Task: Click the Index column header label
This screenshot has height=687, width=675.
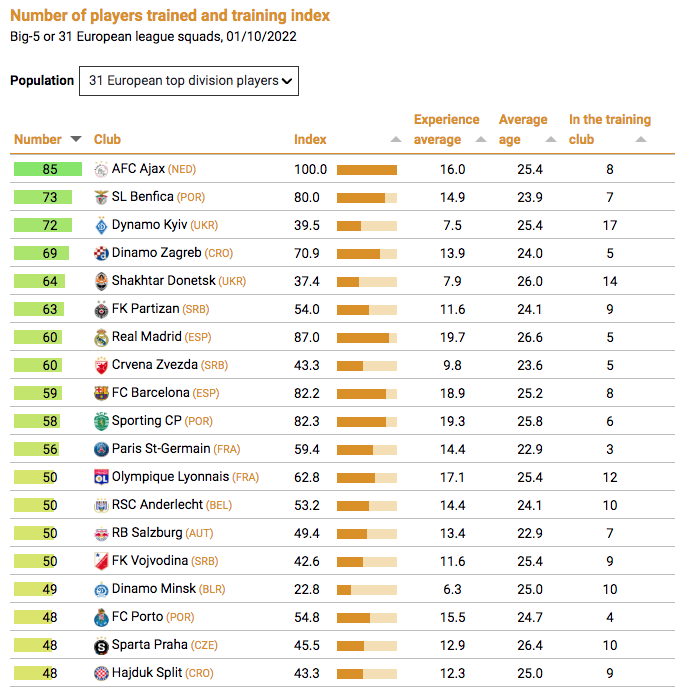Action: [x=310, y=140]
